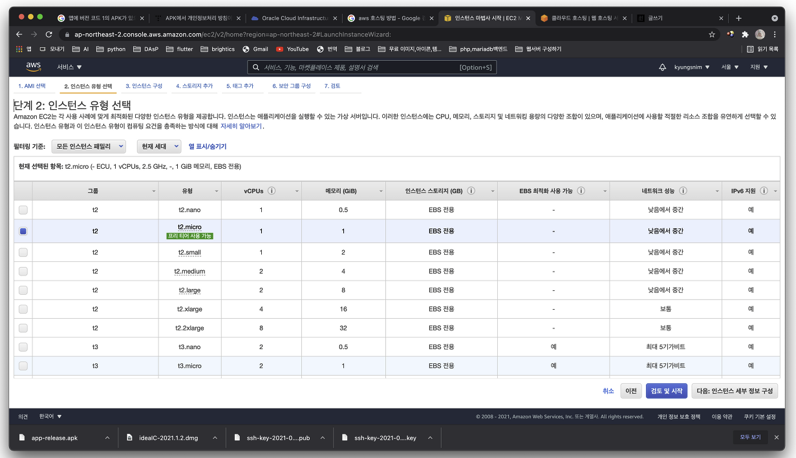Screen dimensions: 796x458
Task: Select the t2.medium instance checkbox
Action: pos(23,271)
